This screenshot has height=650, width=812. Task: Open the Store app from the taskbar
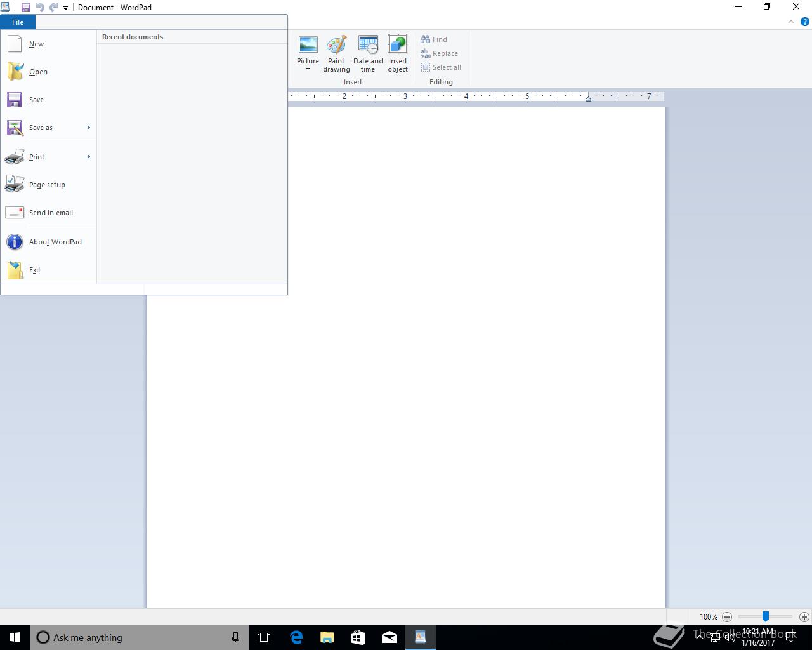tap(358, 637)
